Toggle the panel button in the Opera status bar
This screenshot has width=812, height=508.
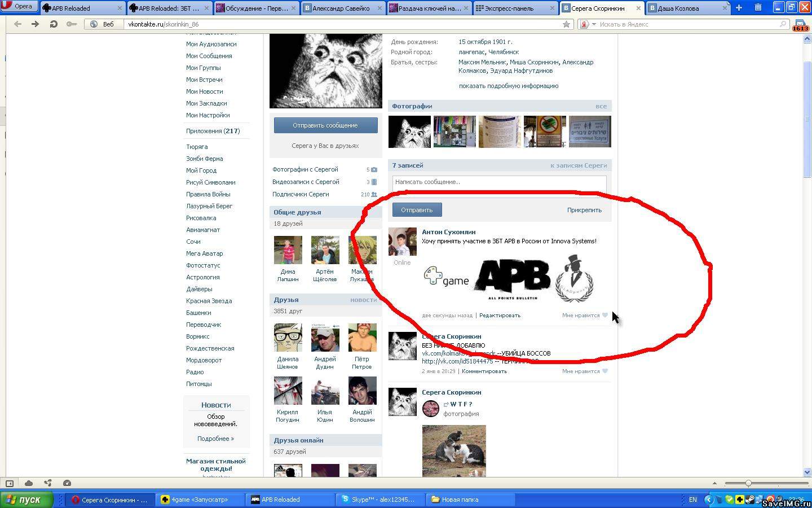(10, 483)
